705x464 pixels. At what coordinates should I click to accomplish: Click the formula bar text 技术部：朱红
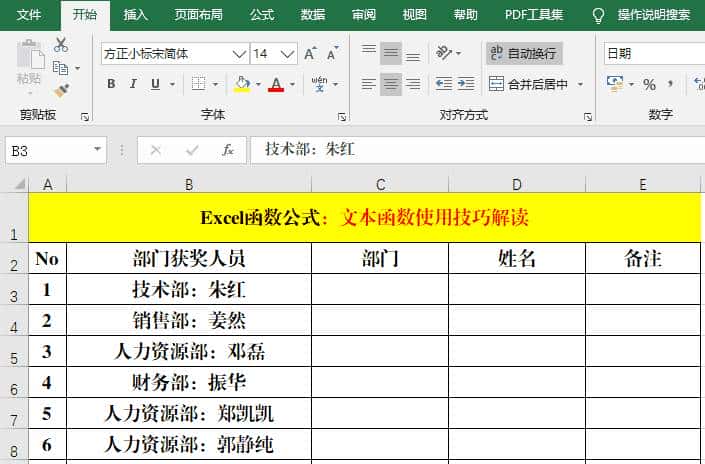(x=310, y=149)
